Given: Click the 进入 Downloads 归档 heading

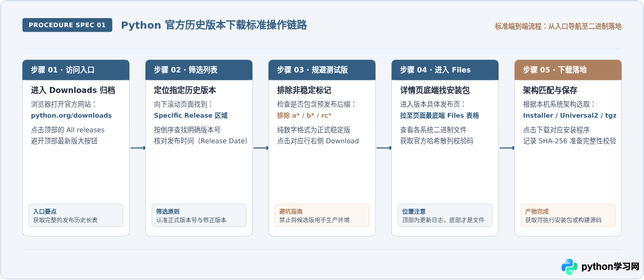Looking at the screenshot, I should (x=73, y=90).
